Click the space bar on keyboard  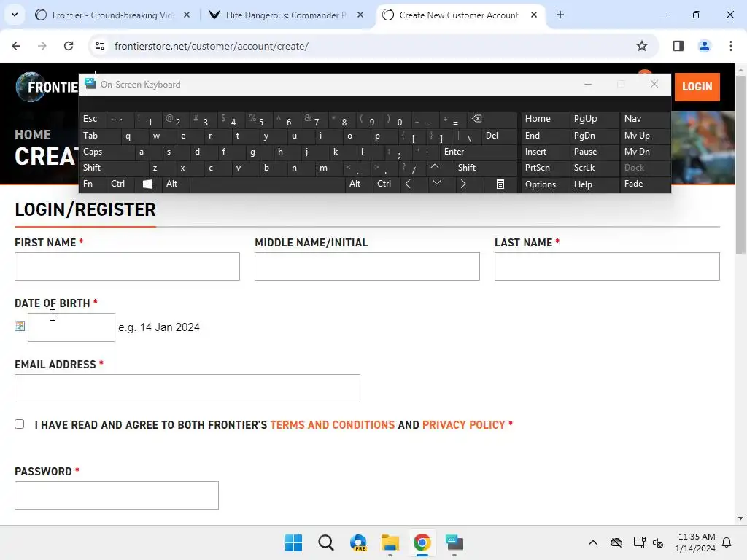pyautogui.click(x=267, y=184)
